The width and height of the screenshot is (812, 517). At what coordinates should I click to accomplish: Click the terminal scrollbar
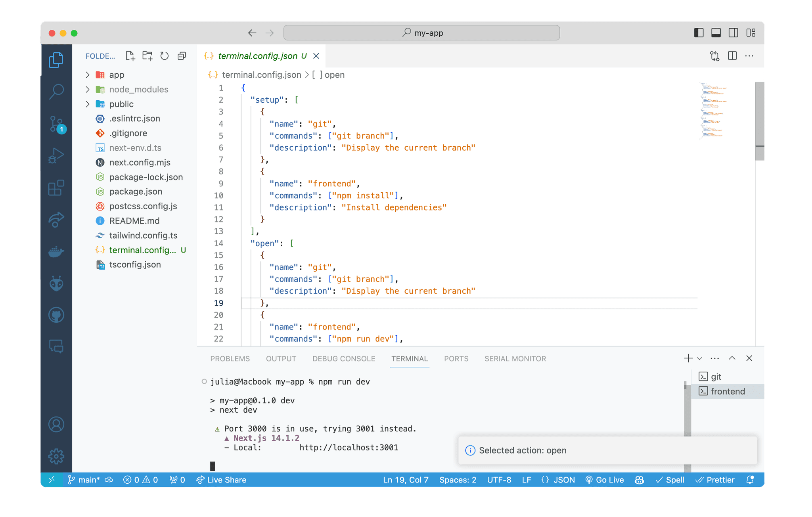688,426
